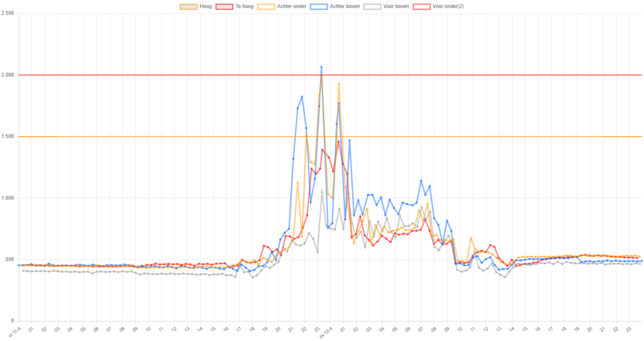This screenshot has height=341, width=644.
Task: Click the 0 label on the y-axis
Action: point(13,320)
